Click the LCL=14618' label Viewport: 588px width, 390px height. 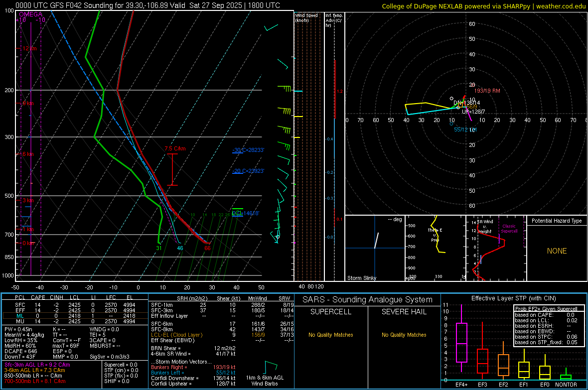[245, 213]
